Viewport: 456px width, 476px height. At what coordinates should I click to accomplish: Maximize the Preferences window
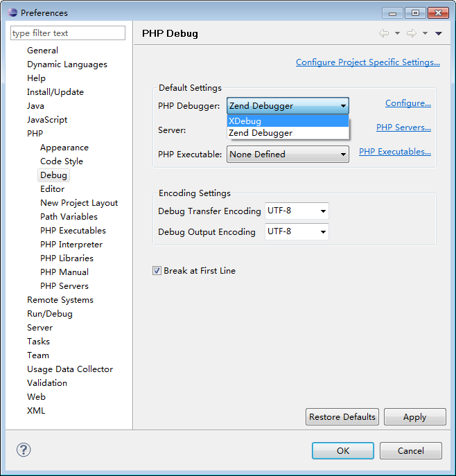(x=415, y=13)
